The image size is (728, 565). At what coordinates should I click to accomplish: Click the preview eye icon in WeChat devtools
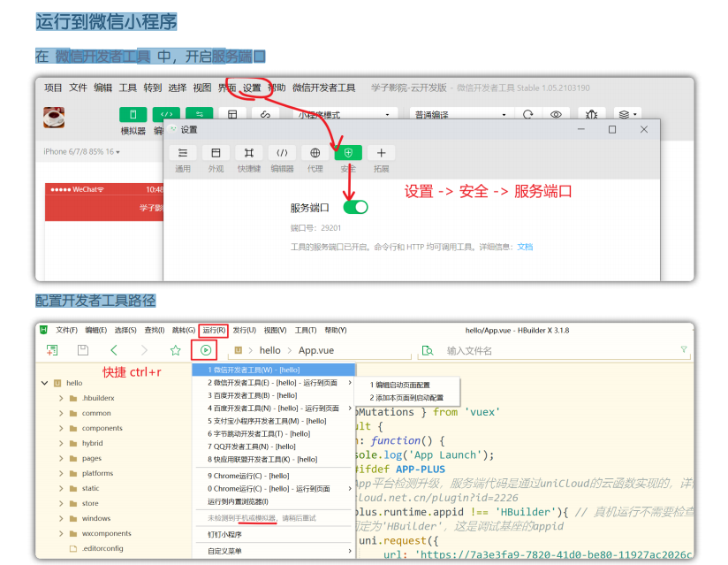[x=556, y=114]
